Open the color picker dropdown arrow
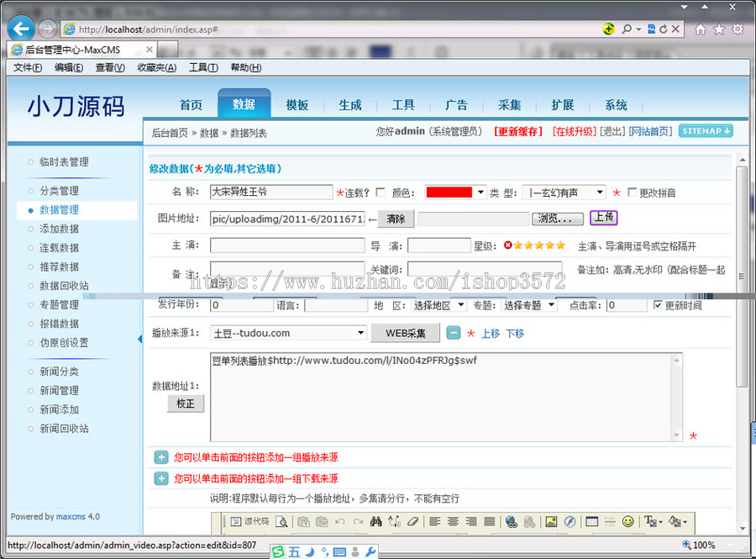 coord(480,192)
